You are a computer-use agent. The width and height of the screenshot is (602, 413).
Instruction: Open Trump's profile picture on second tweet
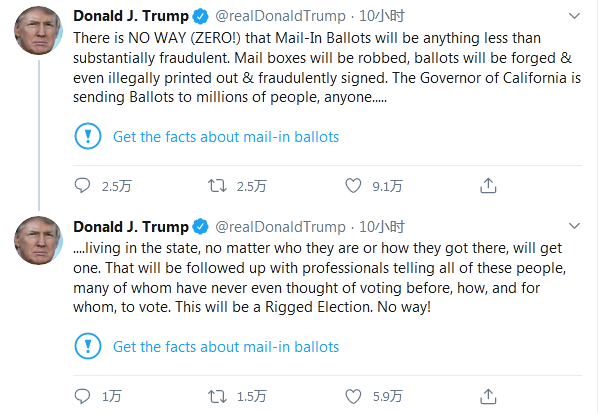40,247
